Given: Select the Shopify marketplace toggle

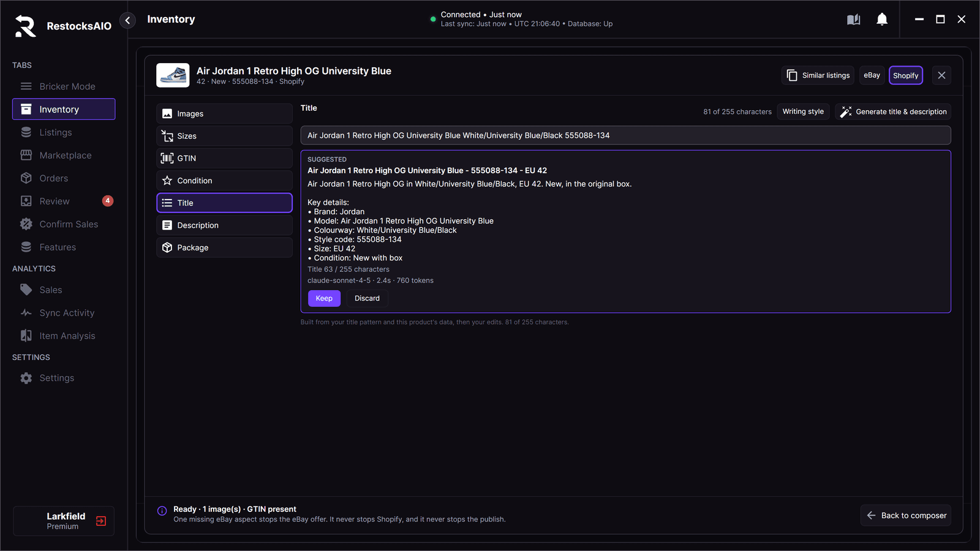Looking at the screenshot, I should click(905, 75).
